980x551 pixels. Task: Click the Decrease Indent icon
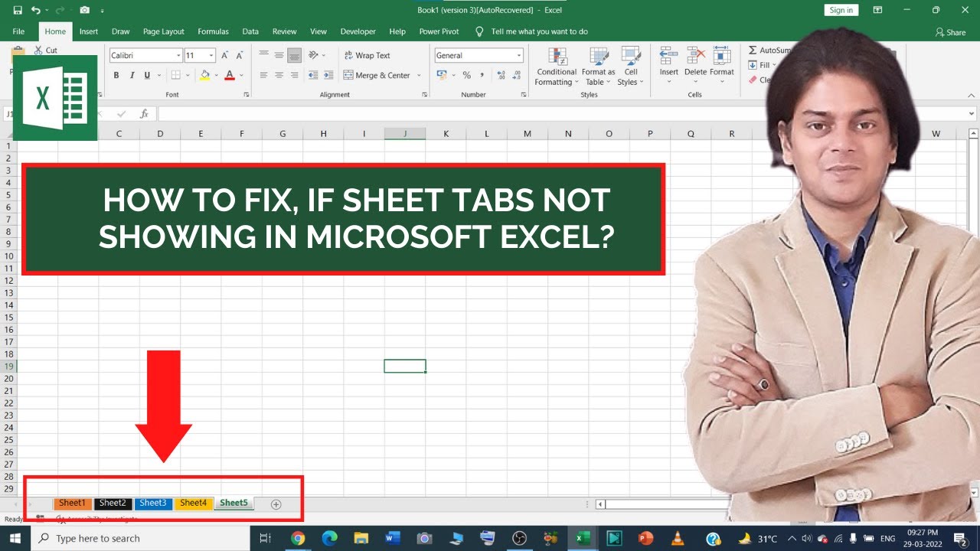(313, 76)
